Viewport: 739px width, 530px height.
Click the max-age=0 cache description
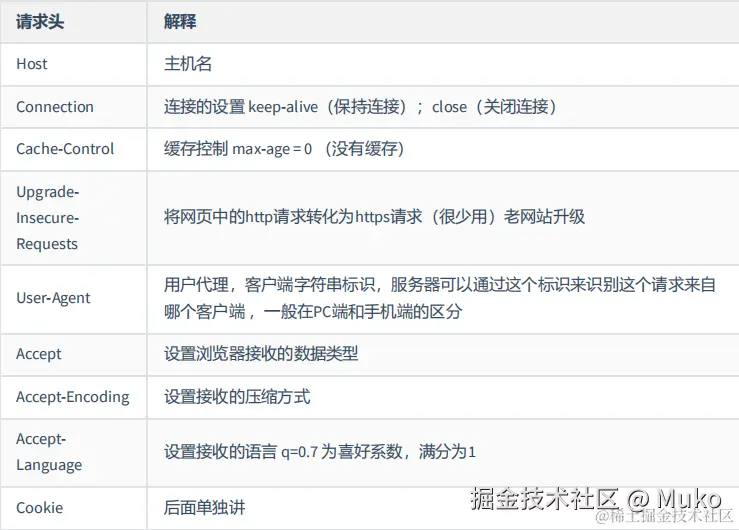pyautogui.click(x=284, y=149)
